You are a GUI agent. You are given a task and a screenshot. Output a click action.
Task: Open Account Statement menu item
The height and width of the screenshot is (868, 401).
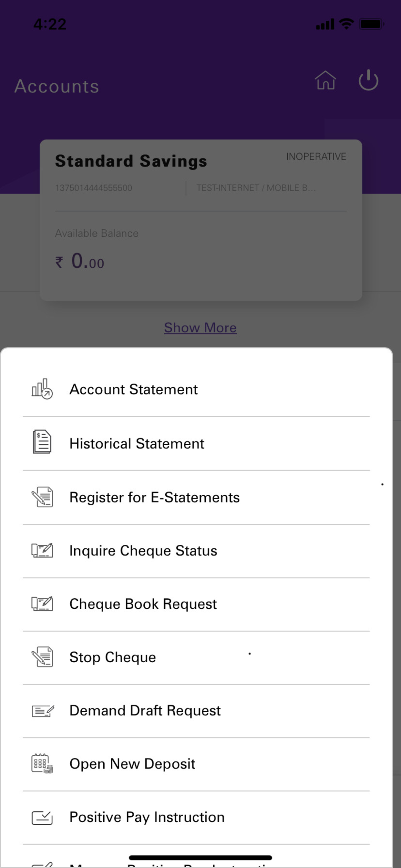[196, 389]
